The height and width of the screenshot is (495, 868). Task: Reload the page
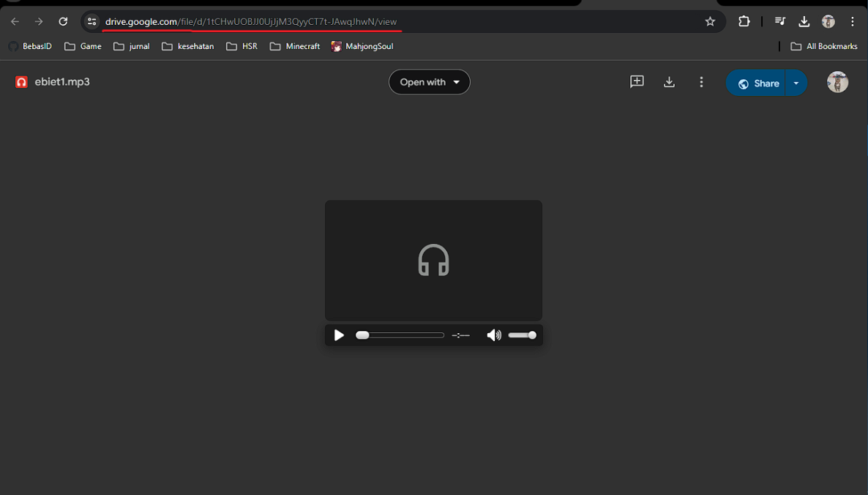click(63, 21)
